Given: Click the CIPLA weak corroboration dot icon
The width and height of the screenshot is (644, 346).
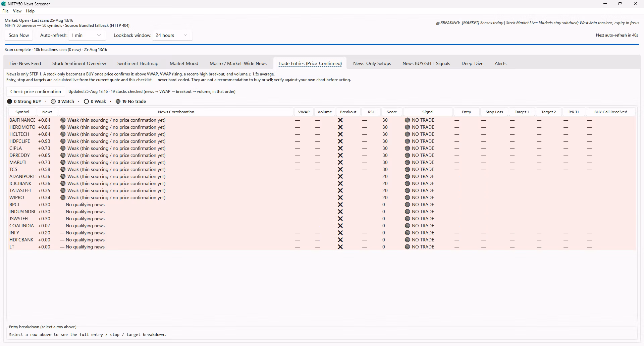Looking at the screenshot, I should (63, 148).
